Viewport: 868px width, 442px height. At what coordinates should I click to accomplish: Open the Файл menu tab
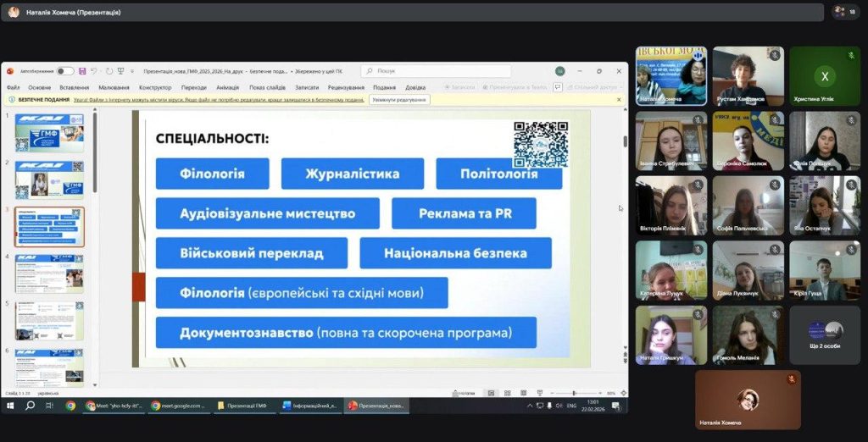pyautogui.click(x=14, y=87)
